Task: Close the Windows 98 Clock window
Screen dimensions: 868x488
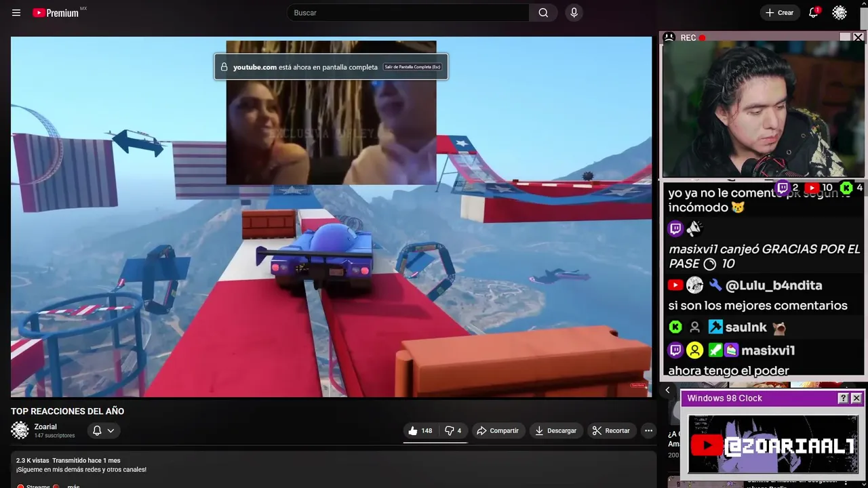Action: click(x=856, y=399)
